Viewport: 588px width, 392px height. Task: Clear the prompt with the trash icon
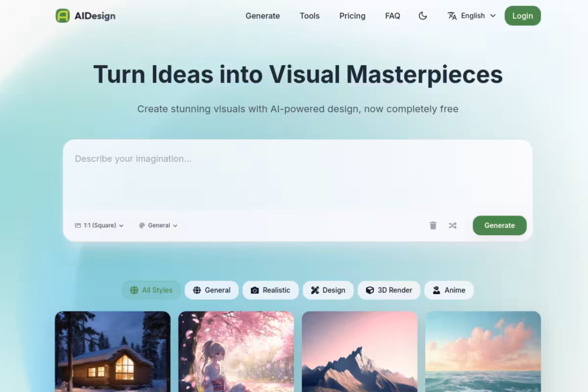(x=433, y=225)
